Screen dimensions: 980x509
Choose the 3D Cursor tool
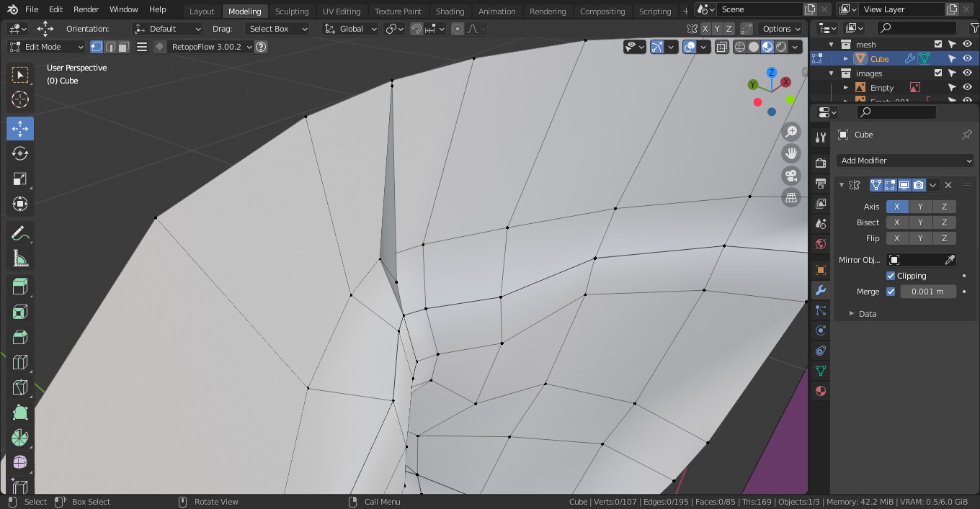point(20,100)
